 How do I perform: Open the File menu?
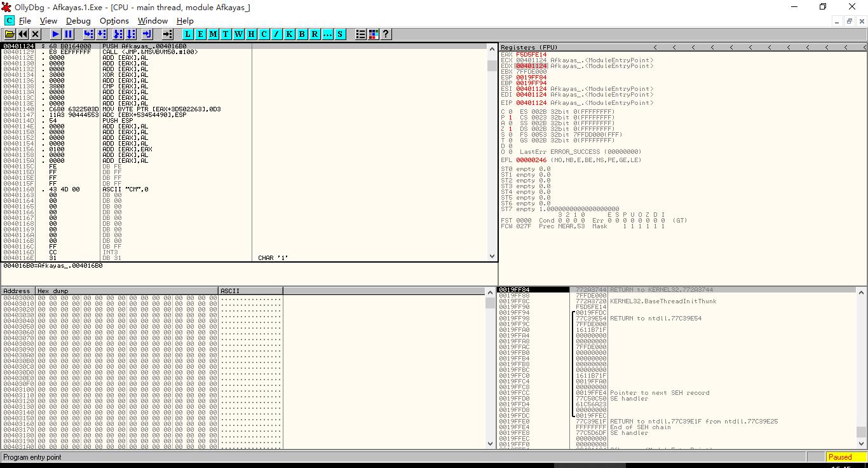pyautogui.click(x=25, y=21)
